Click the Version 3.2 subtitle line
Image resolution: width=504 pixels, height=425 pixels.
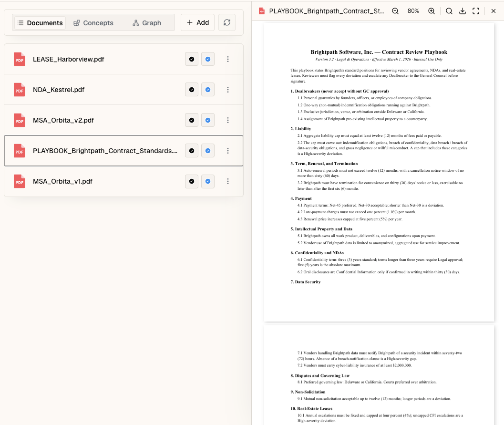[379, 59]
